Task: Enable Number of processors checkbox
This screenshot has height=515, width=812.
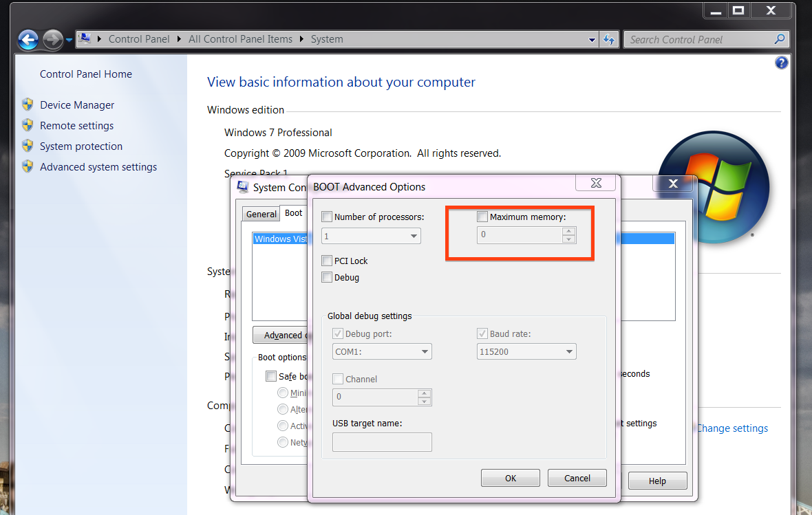Action: [x=327, y=217]
